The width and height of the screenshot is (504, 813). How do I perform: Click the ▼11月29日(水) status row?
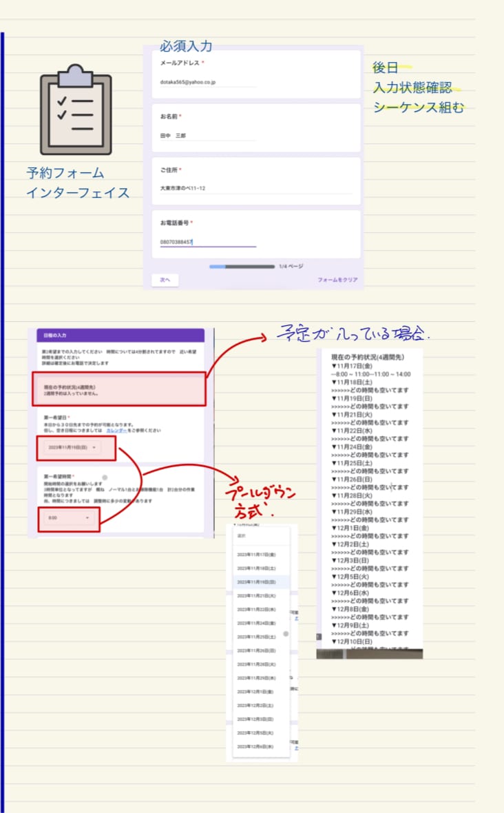(352, 512)
